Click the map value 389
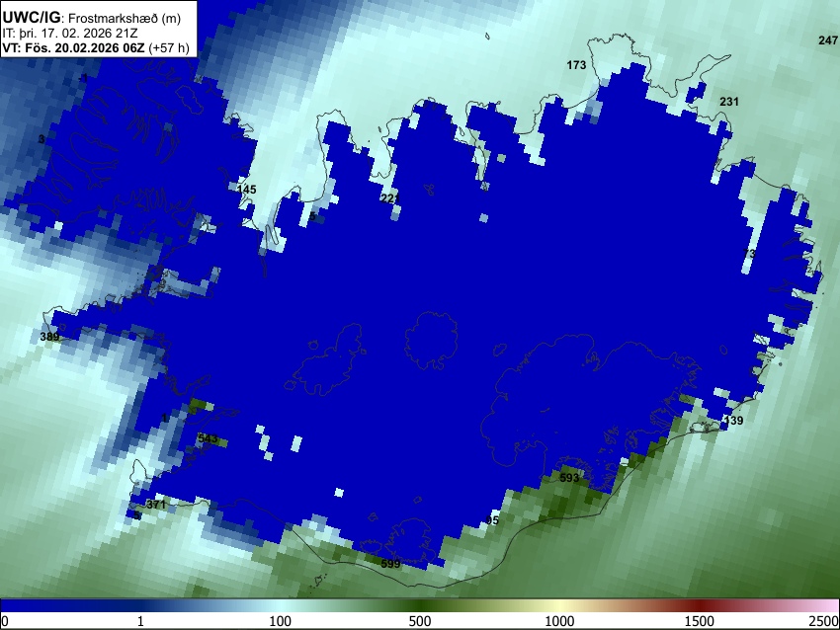840x630 pixels. click(x=49, y=337)
